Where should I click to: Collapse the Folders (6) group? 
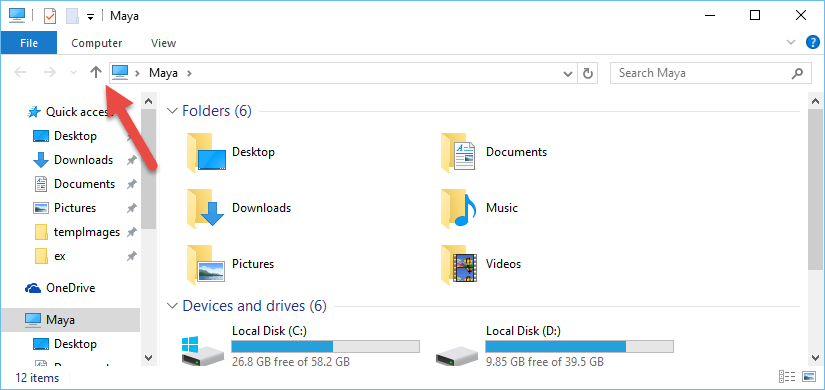pyautogui.click(x=172, y=111)
